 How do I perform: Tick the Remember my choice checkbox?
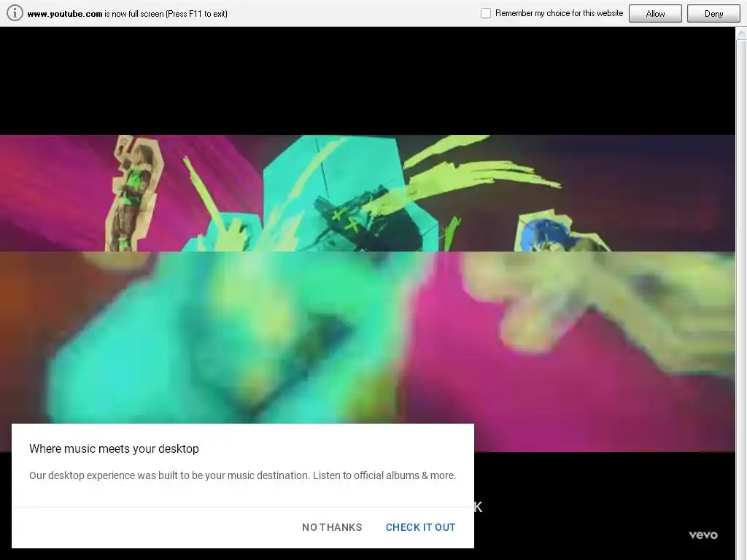click(x=485, y=13)
